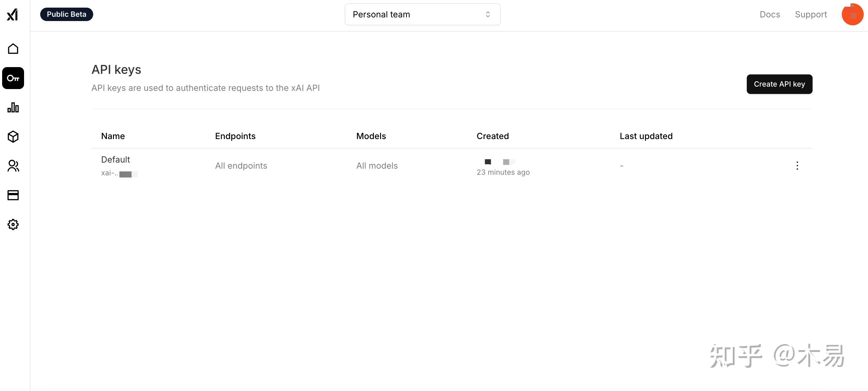Open the Billing credit card icon
This screenshot has width=868, height=391.
(x=13, y=195)
